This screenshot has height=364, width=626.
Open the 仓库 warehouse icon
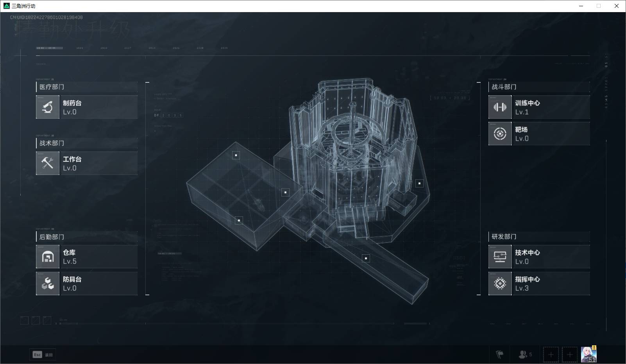(x=48, y=257)
